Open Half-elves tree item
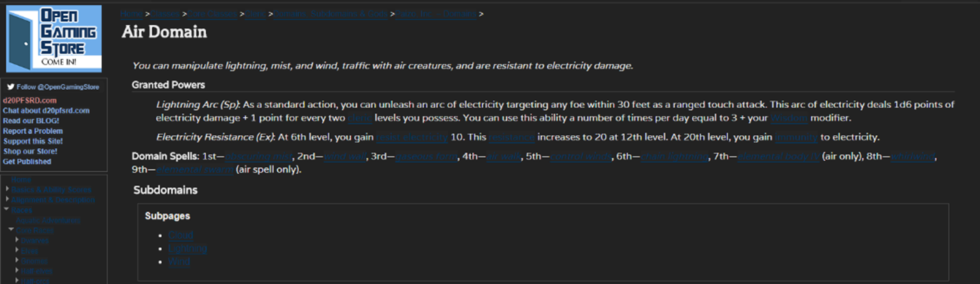The image size is (980, 284). (x=37, y=272)
